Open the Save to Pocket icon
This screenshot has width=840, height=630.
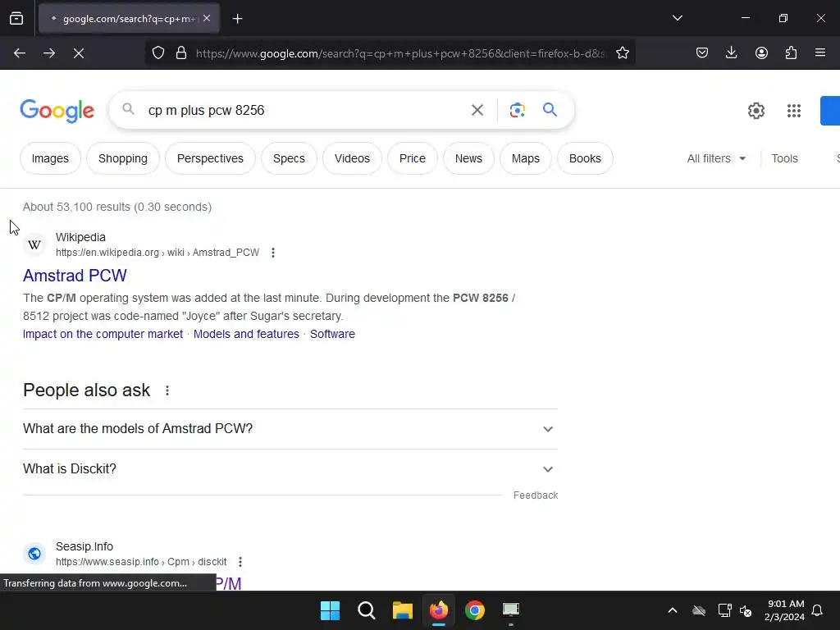(x=702, y=53)
